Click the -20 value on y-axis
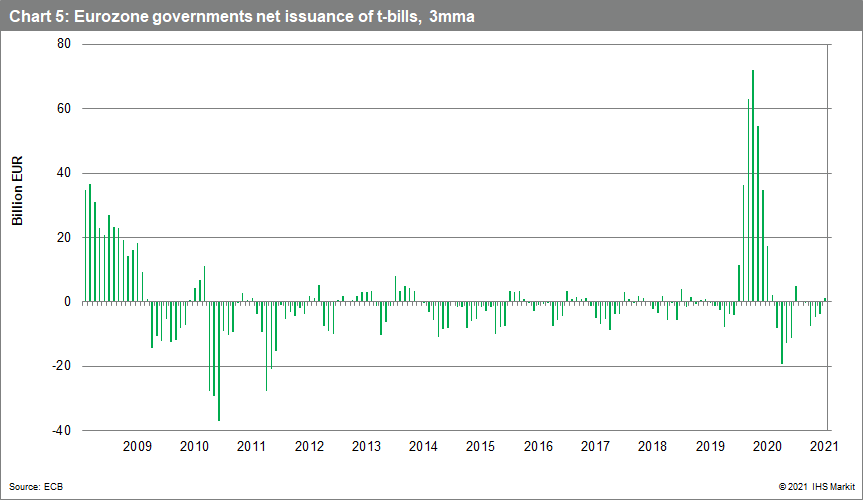This screenshot has width=865, height=503. tap(62, 366)
